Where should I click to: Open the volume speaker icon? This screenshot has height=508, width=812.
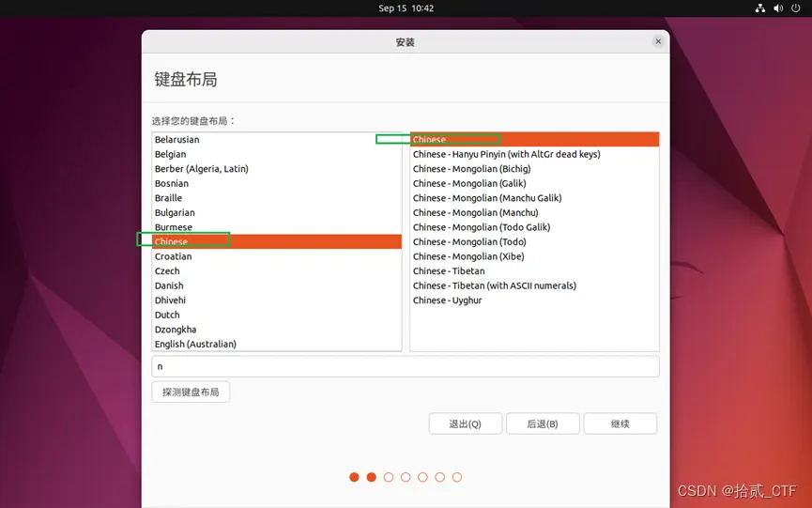click(x=778, y=8)
